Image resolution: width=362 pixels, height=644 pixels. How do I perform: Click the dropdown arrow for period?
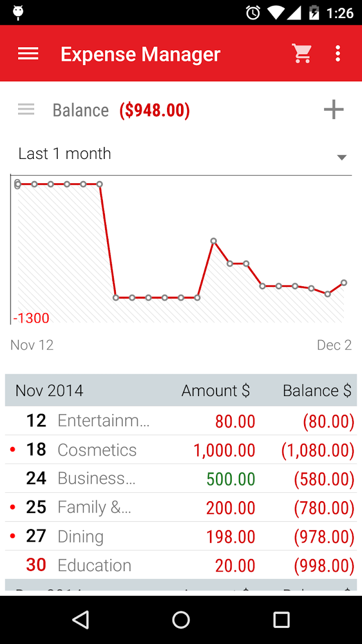(341, 157)
